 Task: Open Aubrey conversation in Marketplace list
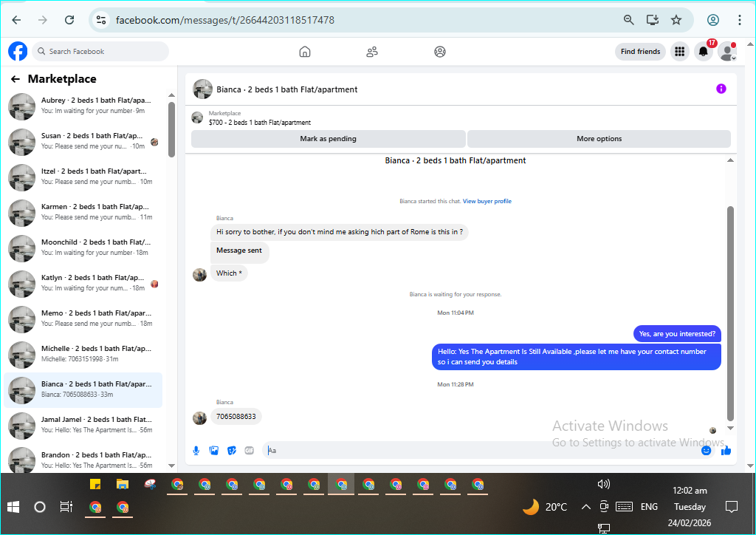pyautogui.click(x=83, y=106)
